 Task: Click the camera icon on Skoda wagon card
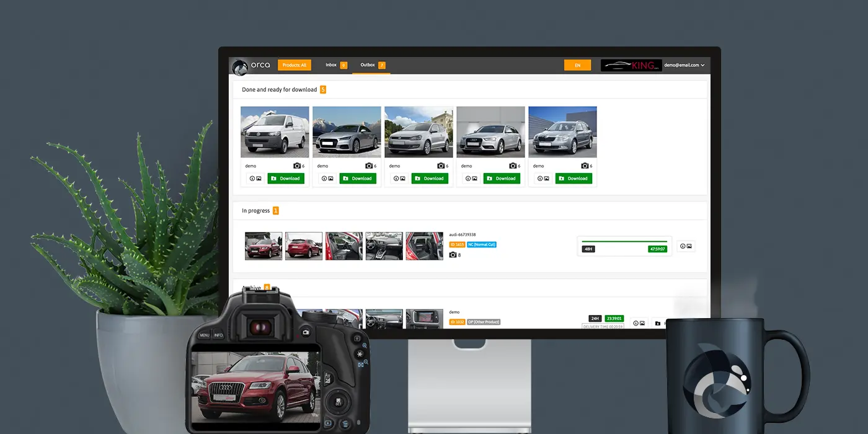(585, 166)
